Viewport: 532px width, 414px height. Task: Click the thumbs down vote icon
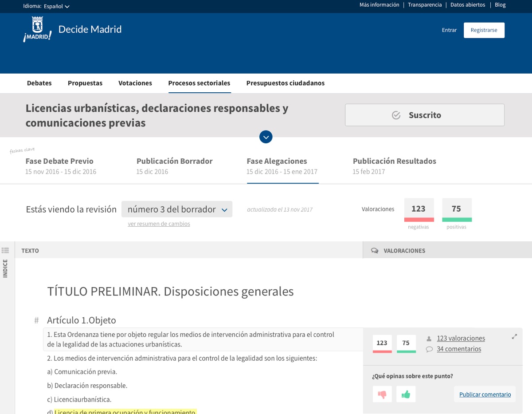coord(382,394)
